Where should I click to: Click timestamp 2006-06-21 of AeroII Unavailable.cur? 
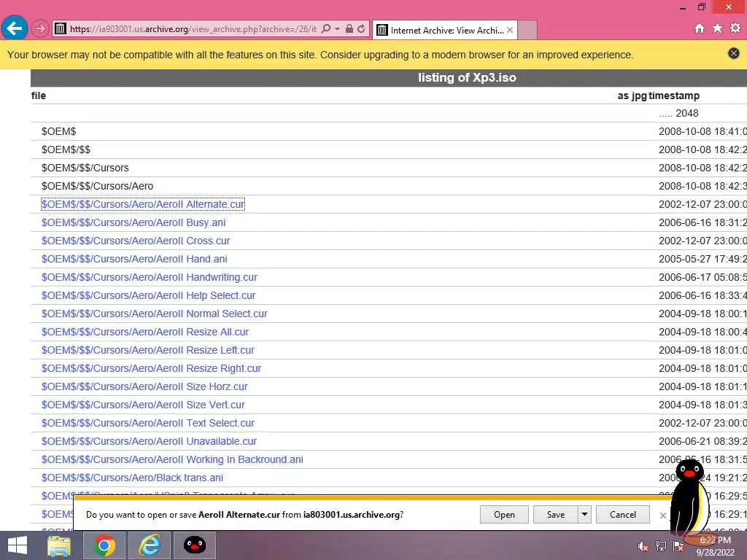703,441
